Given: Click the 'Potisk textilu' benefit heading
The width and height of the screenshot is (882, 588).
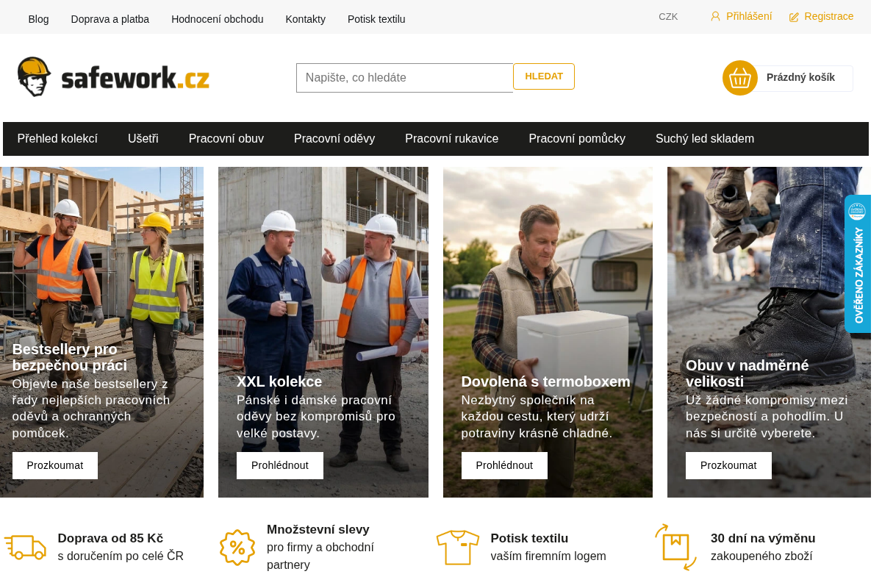Looking at the screenshot, I should (530, 538).
